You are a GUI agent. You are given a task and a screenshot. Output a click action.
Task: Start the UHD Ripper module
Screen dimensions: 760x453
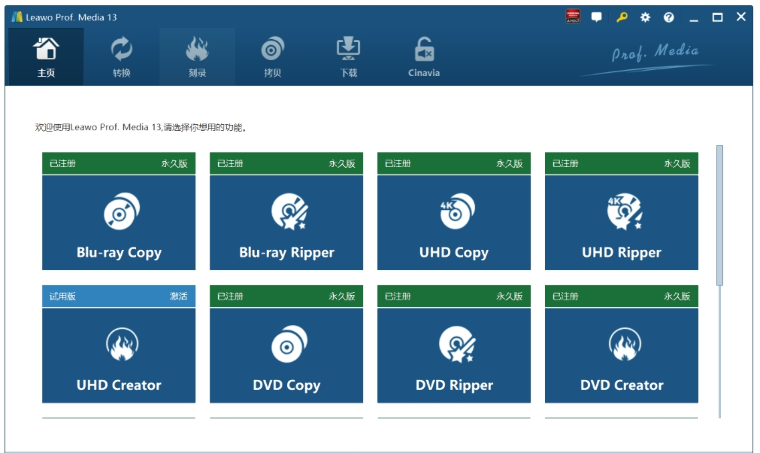click(x=621, y=222)
